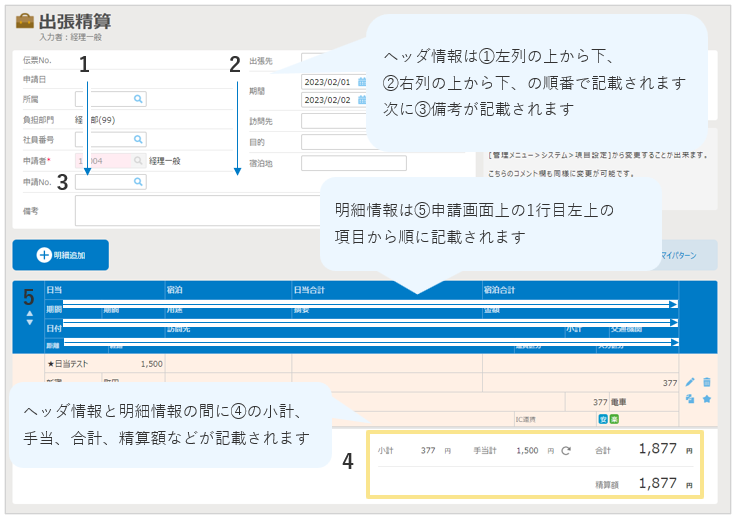The width and height of the screenshot is (734, 516).
Task: Click the briefcase icon beside 出張精算 title
Action: coord(24,21)
